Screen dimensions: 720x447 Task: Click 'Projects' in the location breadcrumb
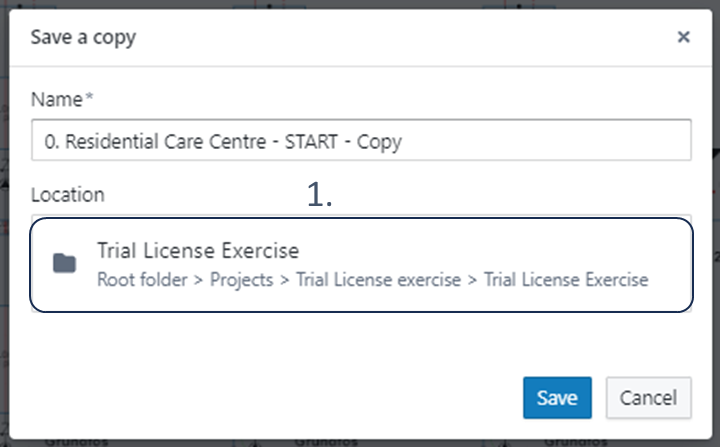pyautogui.click(x=241, y=280)
